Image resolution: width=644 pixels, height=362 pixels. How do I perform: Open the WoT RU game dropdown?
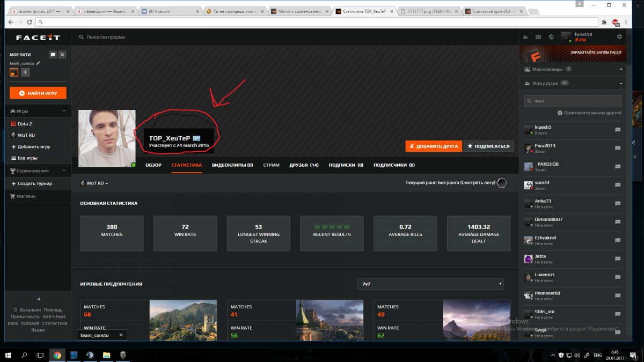(94, 183)
